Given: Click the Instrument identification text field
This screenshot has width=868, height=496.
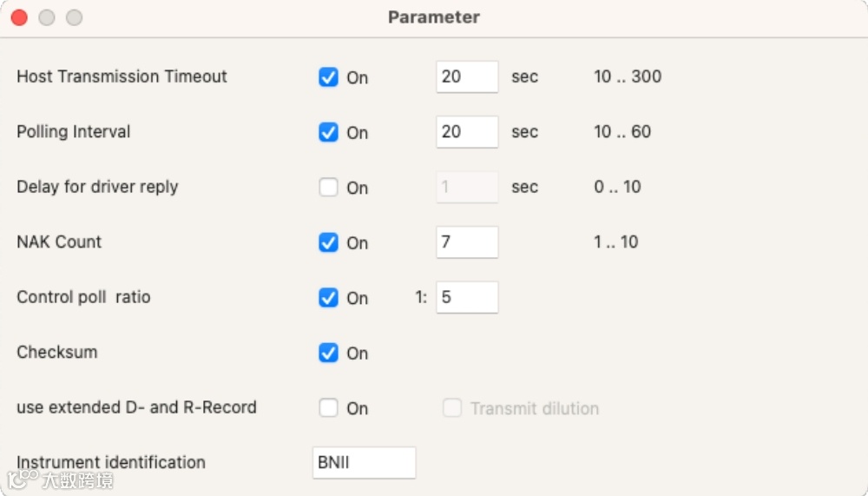Looking at the screenshot, I should (364, 462).
